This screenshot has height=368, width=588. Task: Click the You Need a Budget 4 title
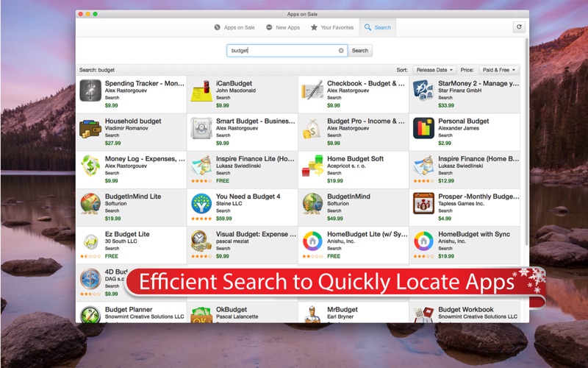click(x=248, y=197)
